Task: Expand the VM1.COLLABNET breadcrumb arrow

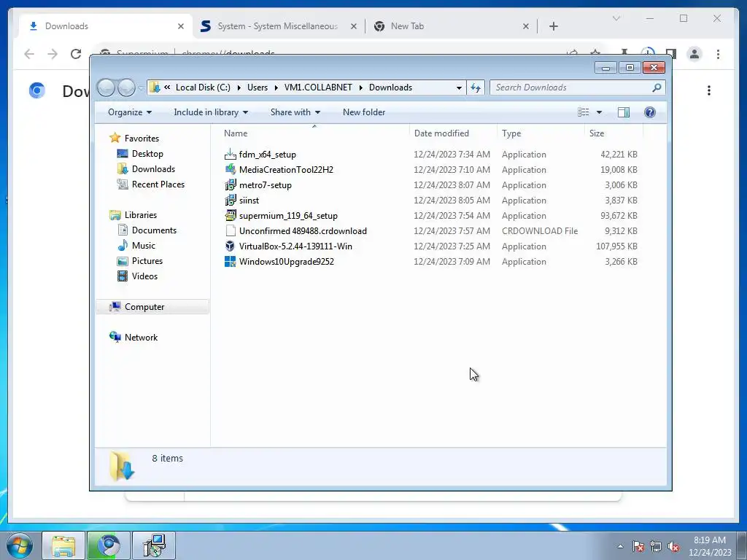Action: click(x=360, y=87)
